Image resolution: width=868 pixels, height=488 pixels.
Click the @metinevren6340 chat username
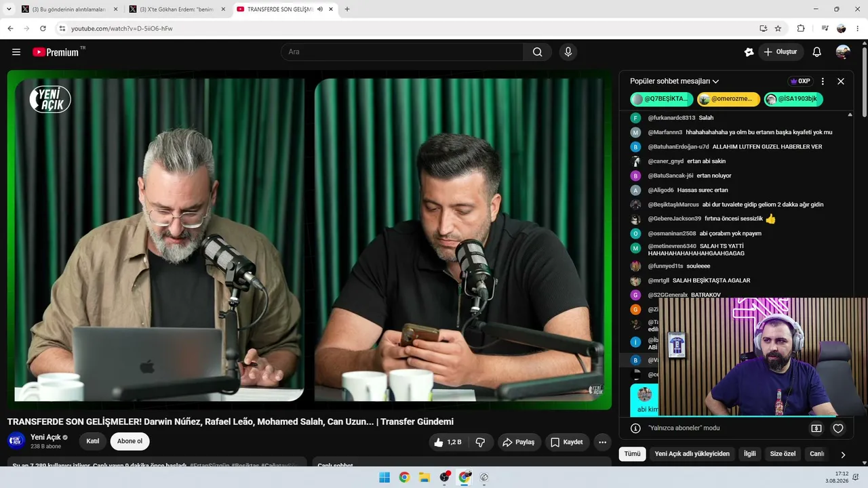[672, 247]
